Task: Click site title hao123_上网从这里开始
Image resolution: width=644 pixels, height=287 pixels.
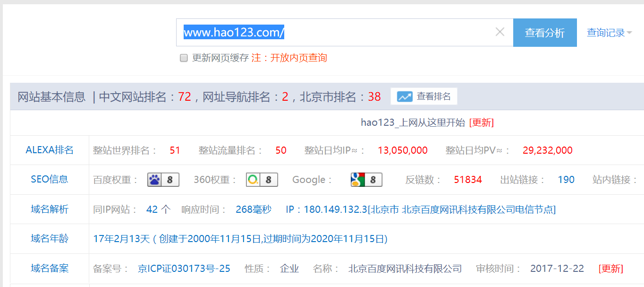Action: click(413, 122)
